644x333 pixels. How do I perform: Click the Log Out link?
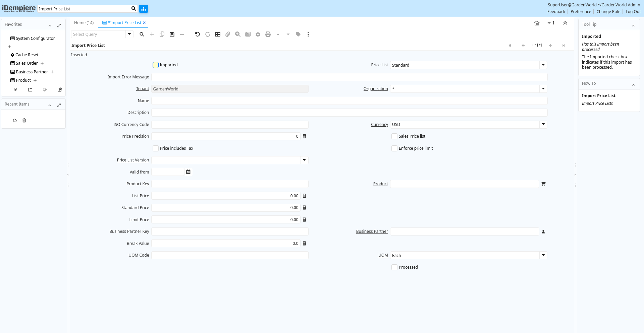(633, 12)
